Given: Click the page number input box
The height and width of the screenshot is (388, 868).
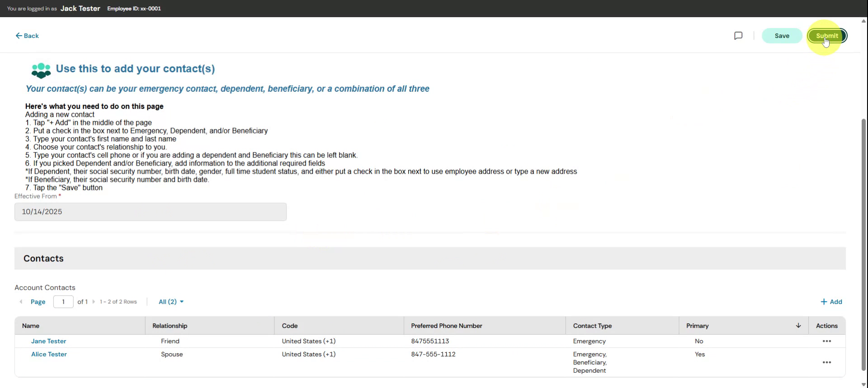Looking at the screenshot, I should click(63, 302).
